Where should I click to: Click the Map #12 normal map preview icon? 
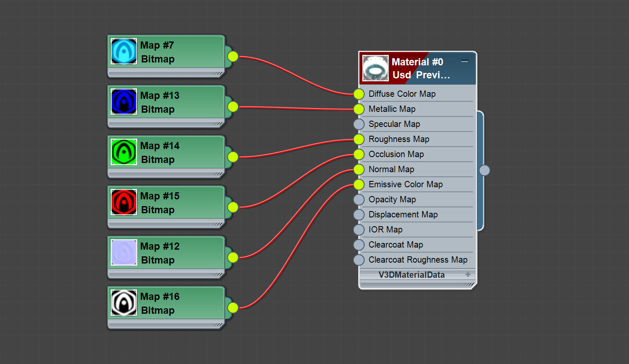[124, 253]
